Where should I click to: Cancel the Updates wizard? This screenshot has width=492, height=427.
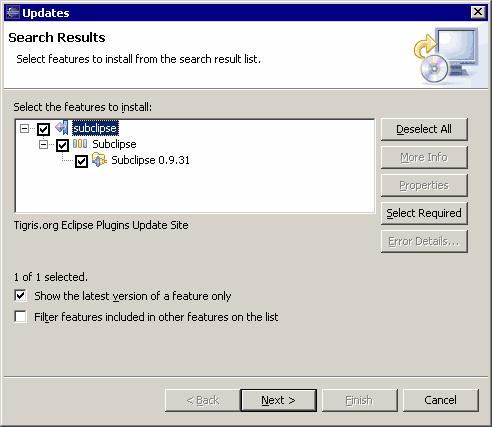click(440, 400)
